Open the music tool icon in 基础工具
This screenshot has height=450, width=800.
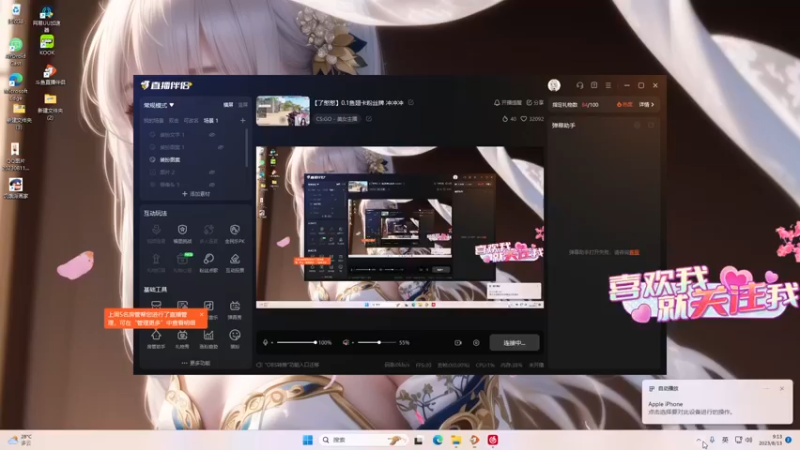coord(209,305)
